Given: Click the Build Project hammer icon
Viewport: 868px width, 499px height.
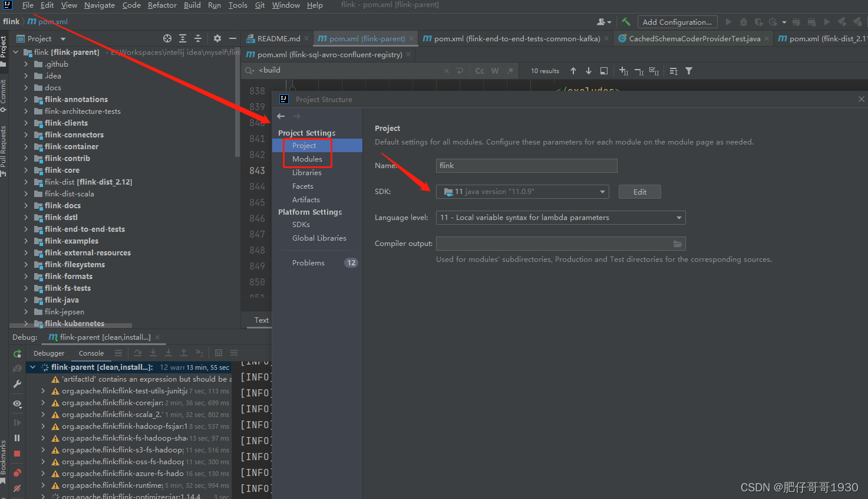Looking at the screenshot, I should point(626,22).
